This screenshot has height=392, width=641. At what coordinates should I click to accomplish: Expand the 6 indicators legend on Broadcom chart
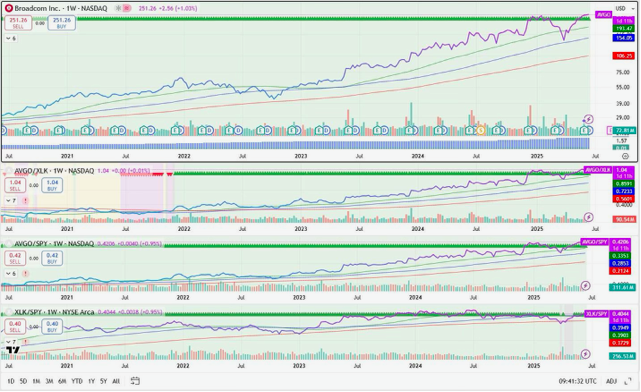pyautogui.click(x=11, y=38)
